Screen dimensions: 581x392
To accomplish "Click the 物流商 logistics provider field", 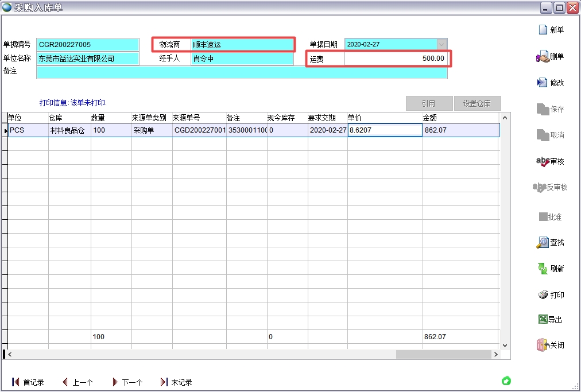I will click(242, 45).
